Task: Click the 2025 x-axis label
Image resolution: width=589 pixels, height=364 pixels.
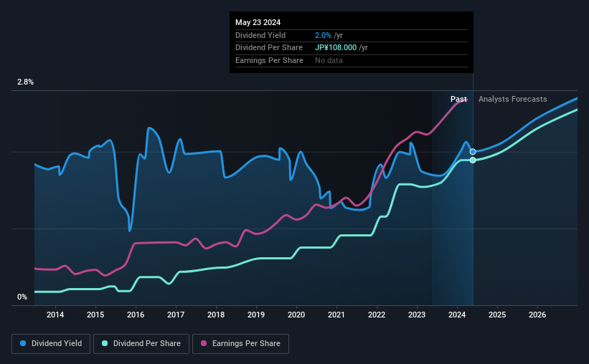Action: click(x=497, y=315)
